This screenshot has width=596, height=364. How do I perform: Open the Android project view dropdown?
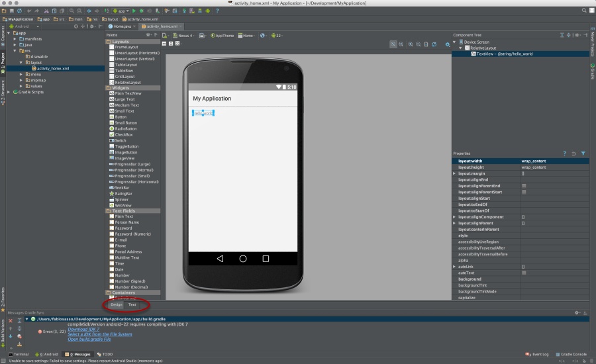[x=25, y=26]
